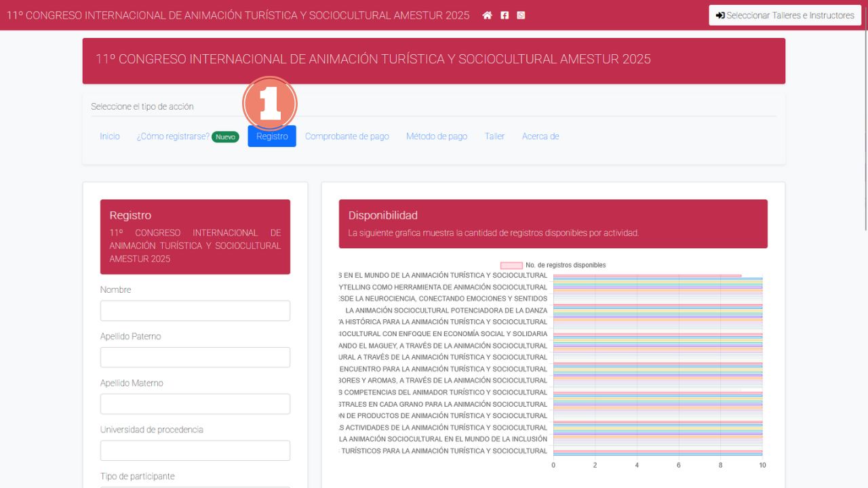868x488 pixels.
Task: Click the Apellido Paterno text box
Action: point(195,357)
